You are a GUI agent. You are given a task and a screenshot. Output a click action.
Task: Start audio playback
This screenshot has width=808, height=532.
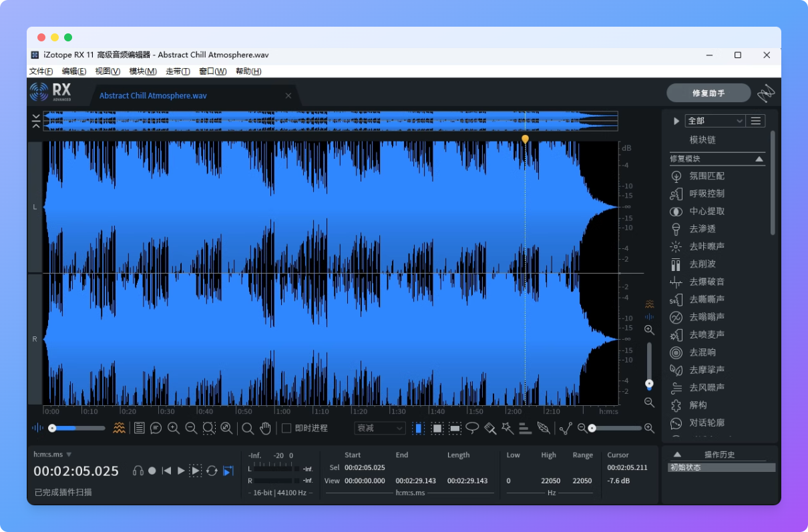point(180,471)
